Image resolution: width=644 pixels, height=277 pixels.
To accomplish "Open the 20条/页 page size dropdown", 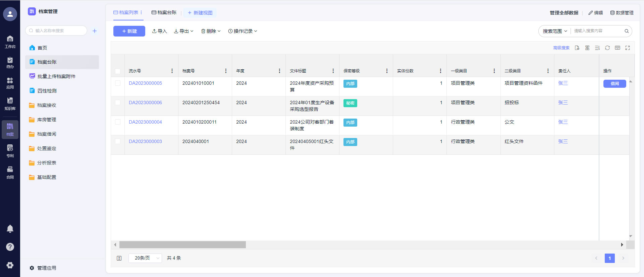I will coord(145,258).
